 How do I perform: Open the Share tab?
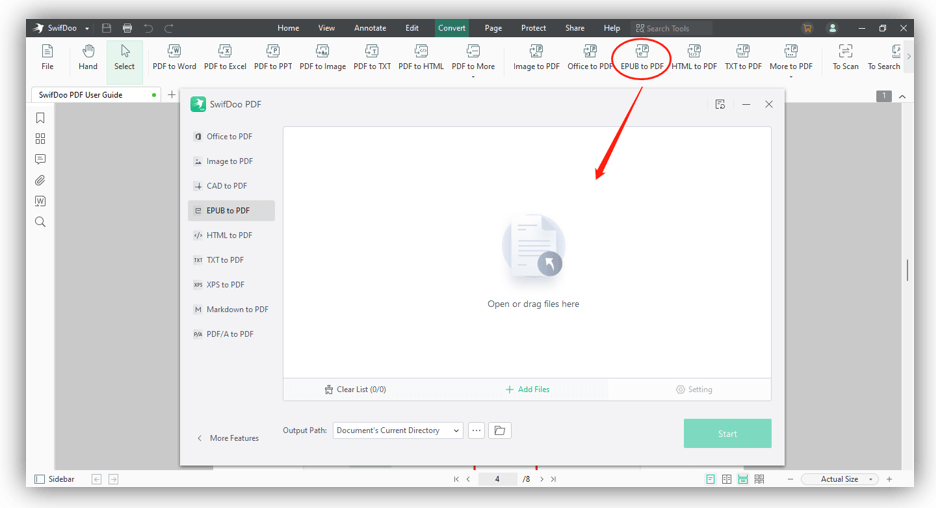pyautogui.click(x=575, y=28)
